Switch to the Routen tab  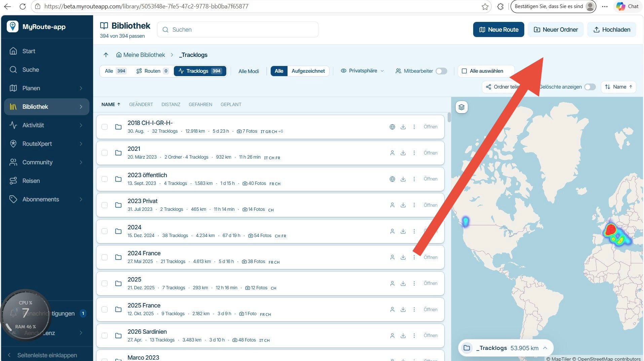(152, 71)
